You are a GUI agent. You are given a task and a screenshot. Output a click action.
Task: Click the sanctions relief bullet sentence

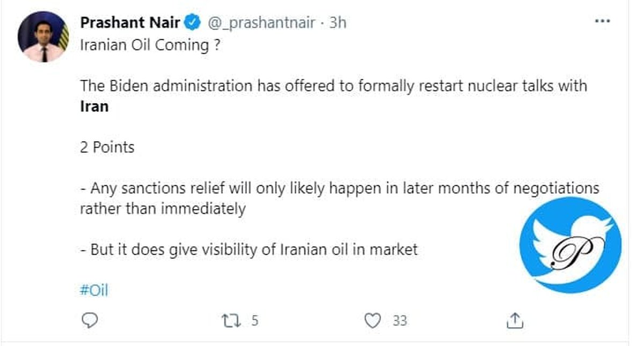[339, 189]
